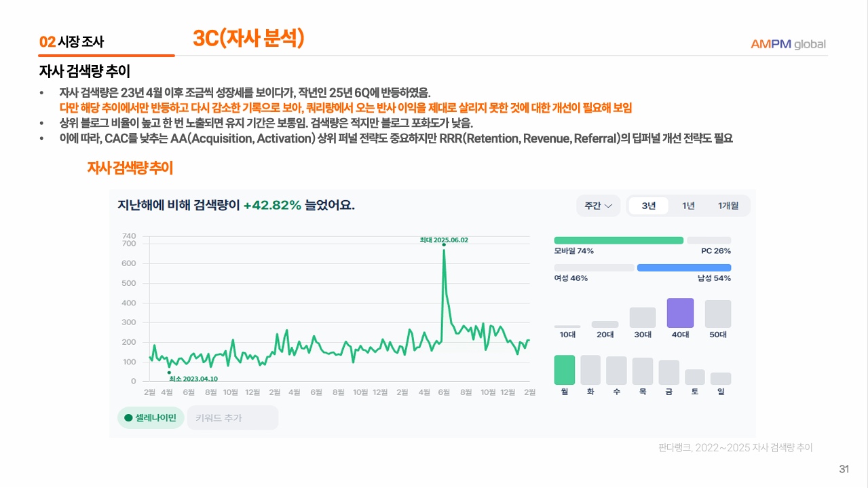The image size is (868, 488).
Task: Click the green dot on 셀레나이민 chip
Action: pos(128,418)
